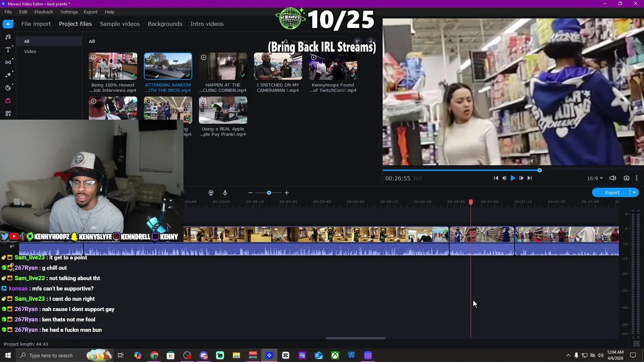Start webcam recording from timeline toolbar
Viewport: 644px width, 362px height.
coord(211,193)
